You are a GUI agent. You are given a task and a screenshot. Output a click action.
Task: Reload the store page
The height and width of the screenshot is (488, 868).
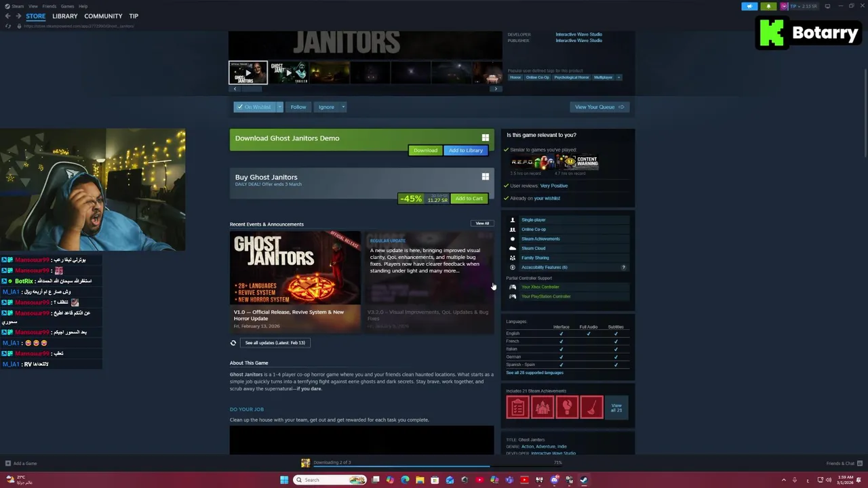click(8, 26)
